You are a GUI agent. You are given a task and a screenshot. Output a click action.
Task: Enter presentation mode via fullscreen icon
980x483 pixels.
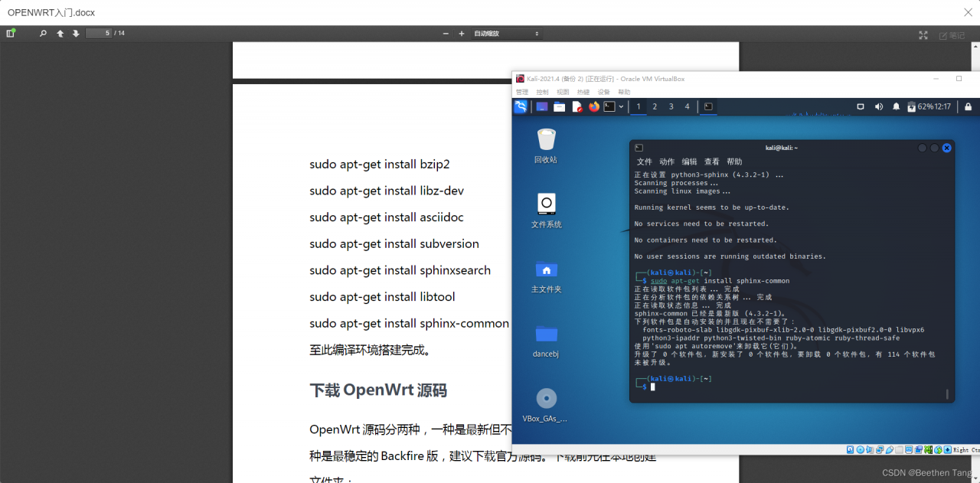tap(923, 34)
